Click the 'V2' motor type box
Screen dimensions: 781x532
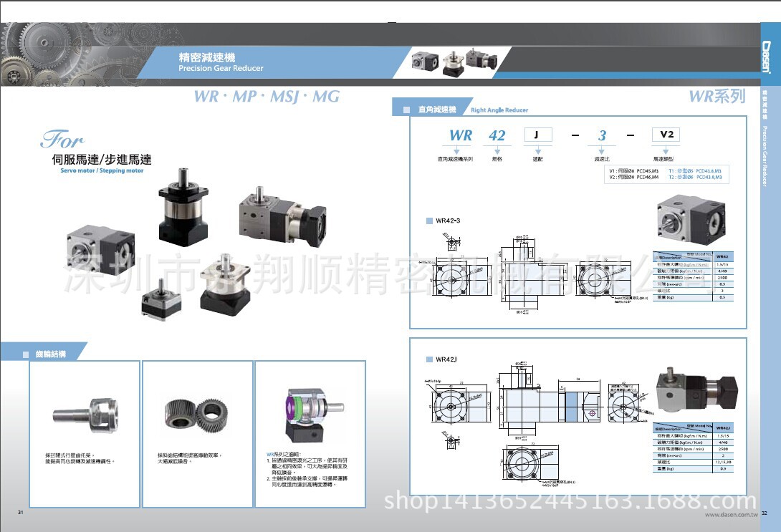pos(664,135)
